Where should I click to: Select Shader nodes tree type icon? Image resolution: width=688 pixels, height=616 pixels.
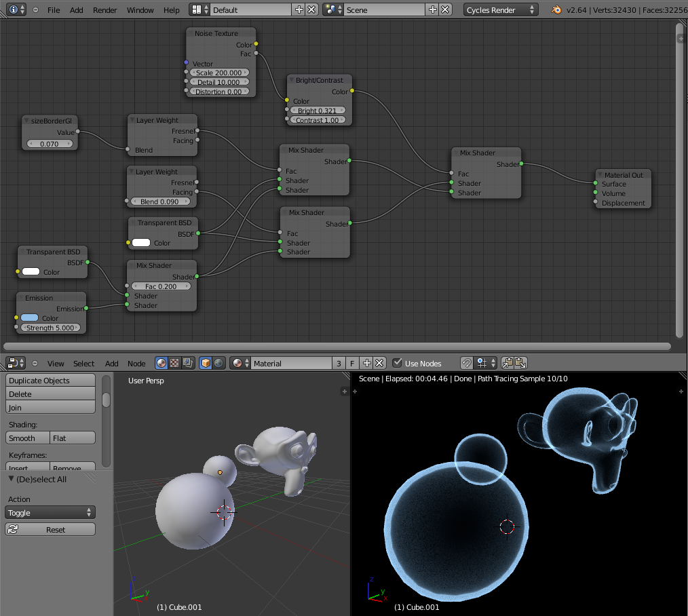161,363
